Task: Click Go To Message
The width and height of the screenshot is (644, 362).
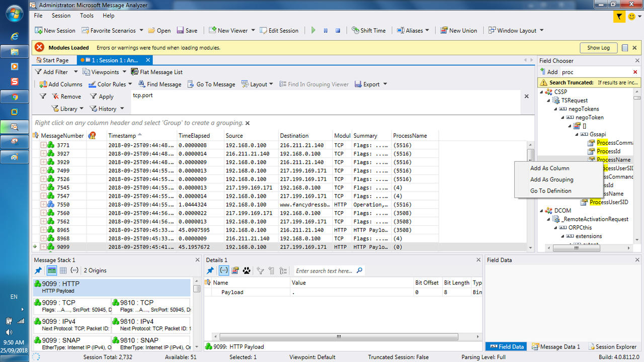Action: point(211,84)
